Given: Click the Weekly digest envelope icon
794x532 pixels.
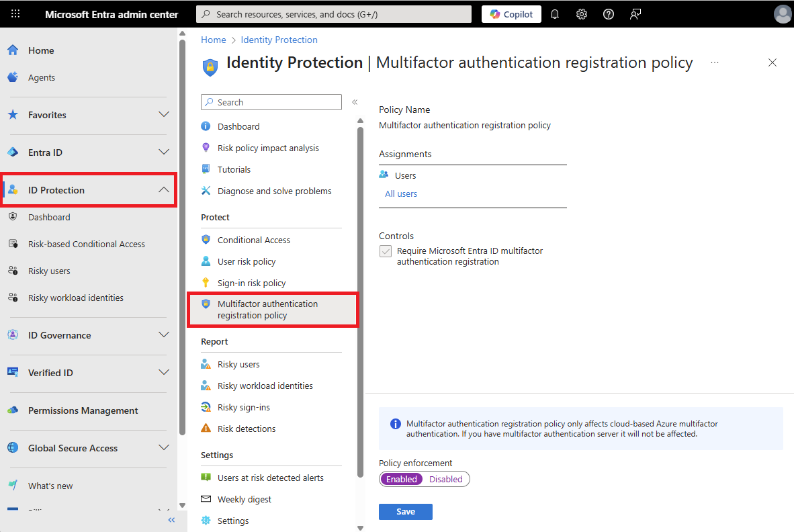Looking at the screenshot, I should pyautogui.click(x=206, y=498).
